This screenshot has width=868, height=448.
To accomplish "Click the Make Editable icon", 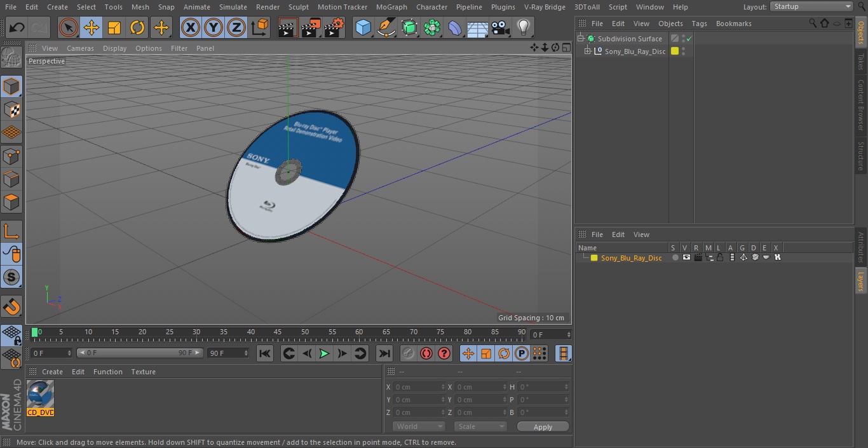I will pyautogui.click(x=11, y=57).
